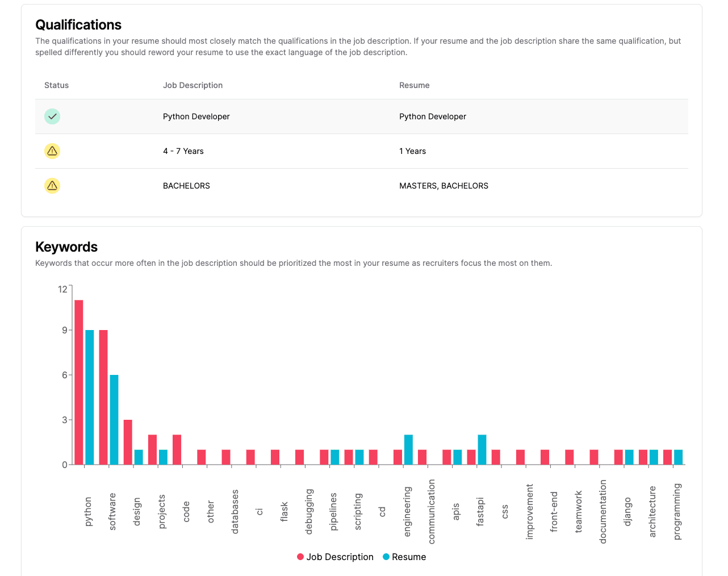Click the red python Job Description bar
728x576 pixels.
tap(79, 382)
